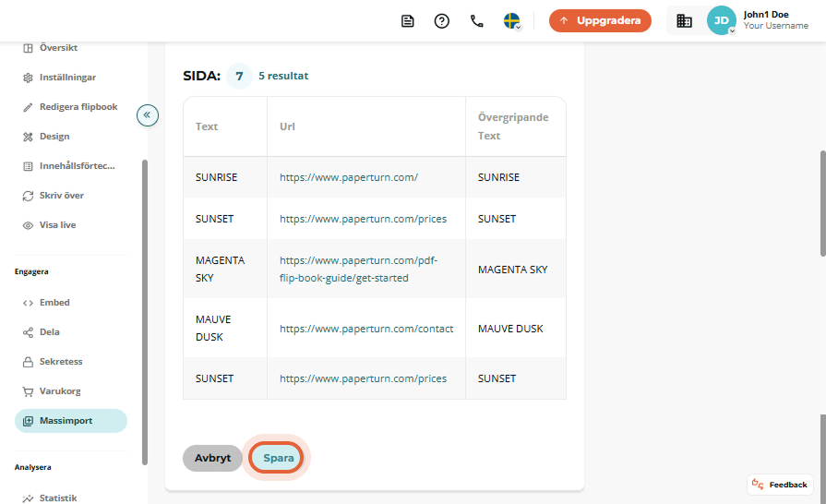Expand the John1 Doe account menu
The width and height of the screenshot is (826, 504).
[x=775, y=20]
